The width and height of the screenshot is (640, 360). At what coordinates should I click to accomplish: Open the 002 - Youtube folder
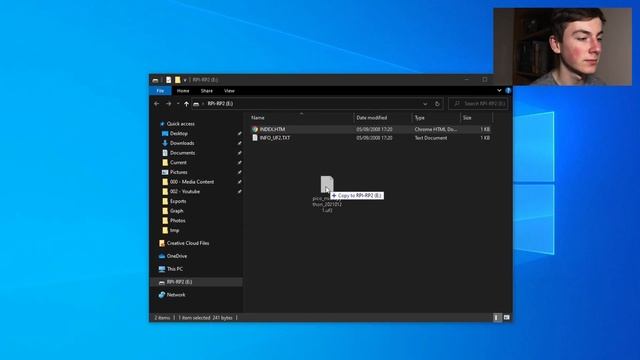click(184, 191)
